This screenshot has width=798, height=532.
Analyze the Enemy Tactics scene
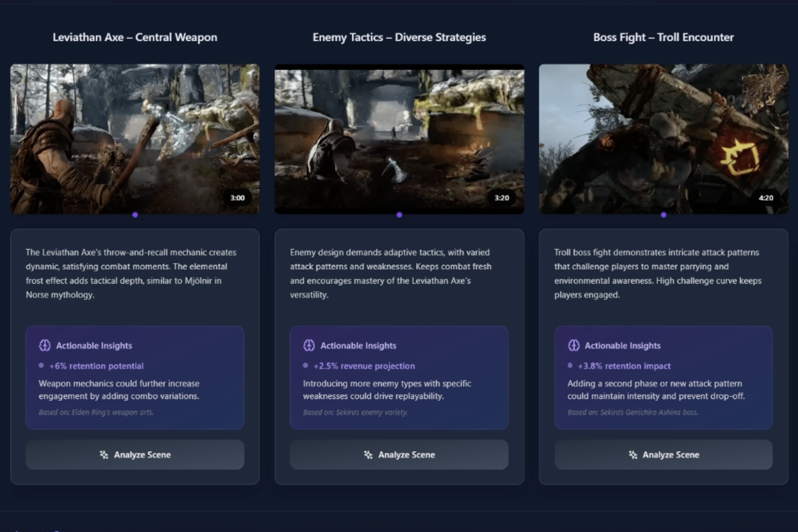pyautogui.click(x=399, y=455)
